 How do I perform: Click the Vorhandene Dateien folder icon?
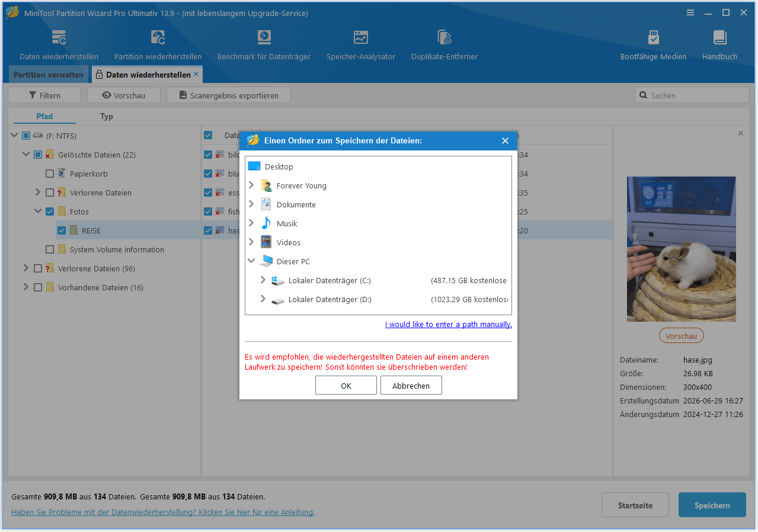50,287
